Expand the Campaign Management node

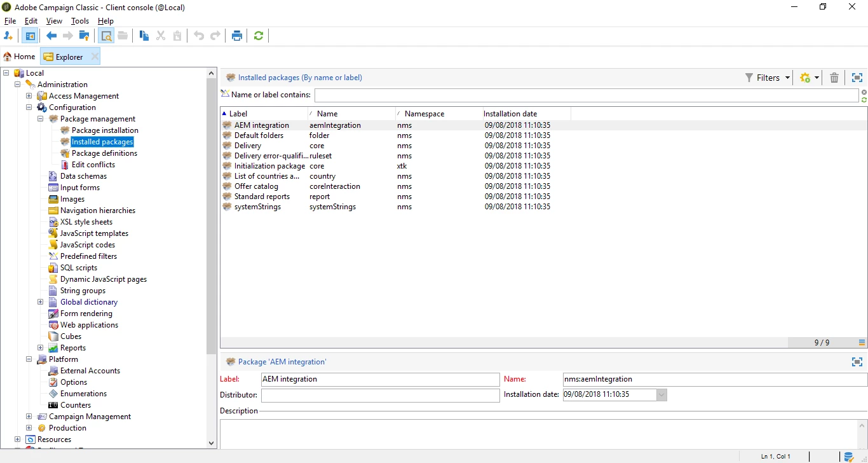(x=29, y=417)
